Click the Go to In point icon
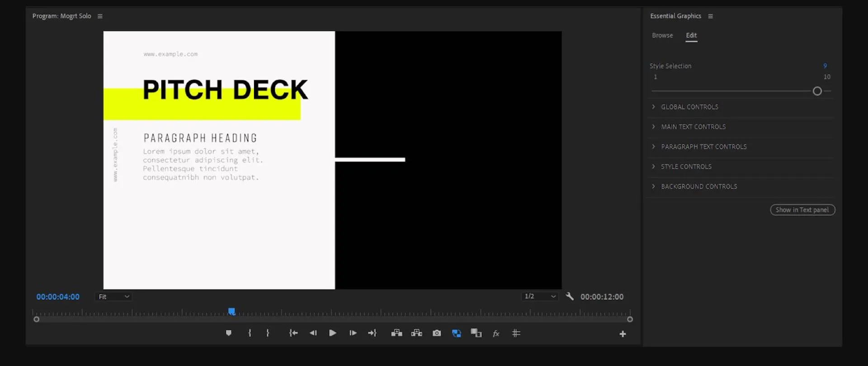This screenshot has width=868, height=366. pyautogui.click(x=293, y=333)
